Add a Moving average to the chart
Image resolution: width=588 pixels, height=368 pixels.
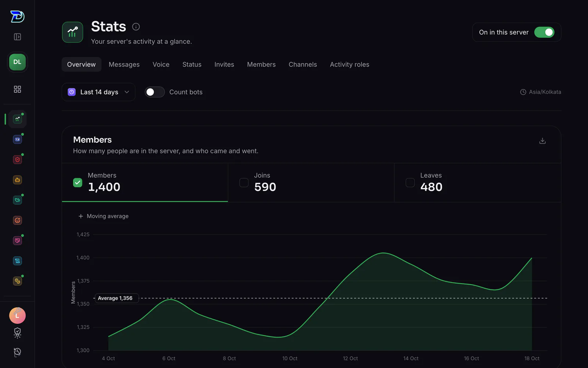(104, 216)
